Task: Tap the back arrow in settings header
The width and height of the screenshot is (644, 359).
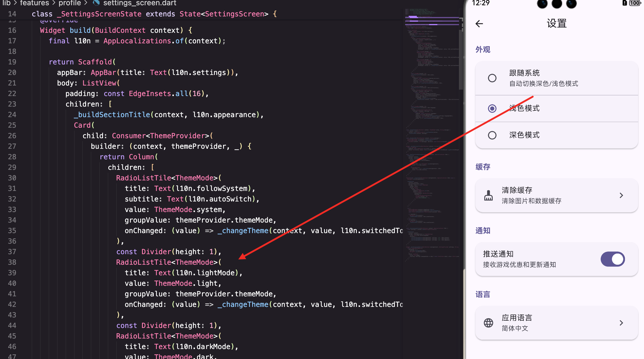Action: (x=479, y=24)
